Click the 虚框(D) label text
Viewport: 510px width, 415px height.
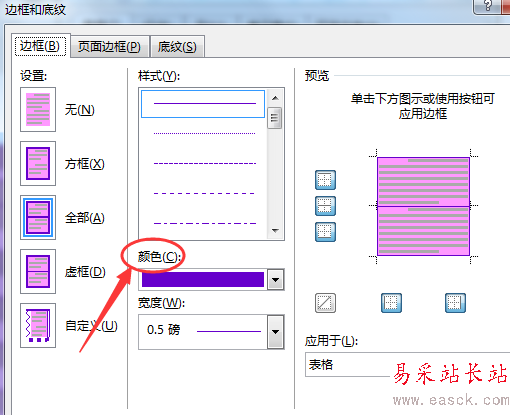(x=85, y=272)
